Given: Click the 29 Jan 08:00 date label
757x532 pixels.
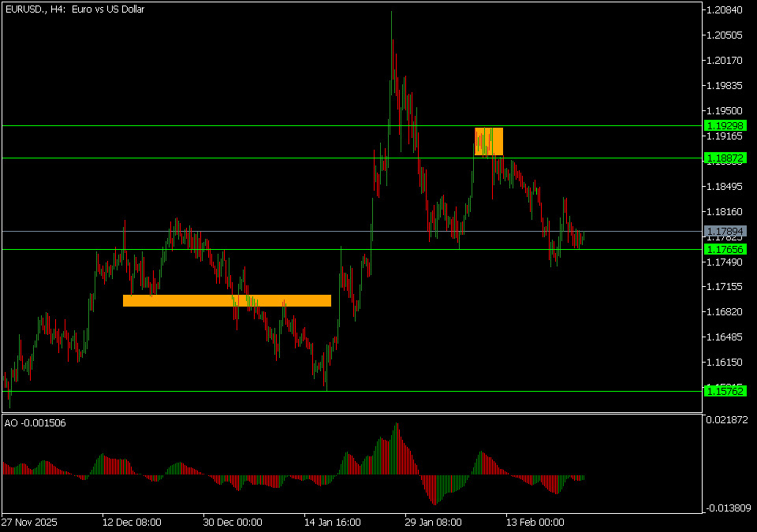Looking at the screenshot, I should pyautogui.click(x=434, y=522).
